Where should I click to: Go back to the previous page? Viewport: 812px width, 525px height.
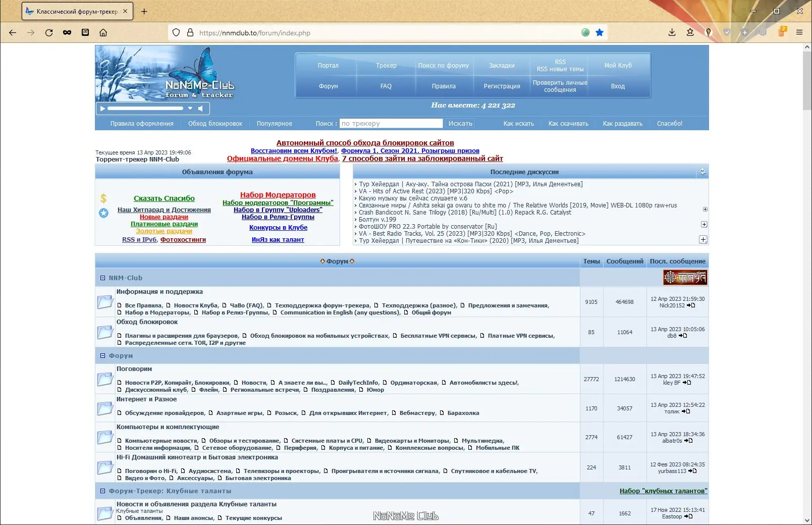coord(13,32)
